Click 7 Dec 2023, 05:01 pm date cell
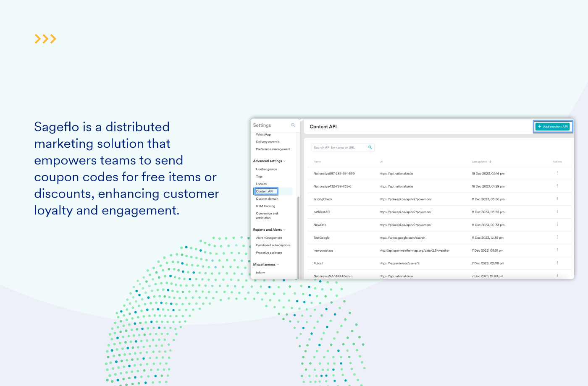This screenshot has width=588, height=386. (488, 250)
